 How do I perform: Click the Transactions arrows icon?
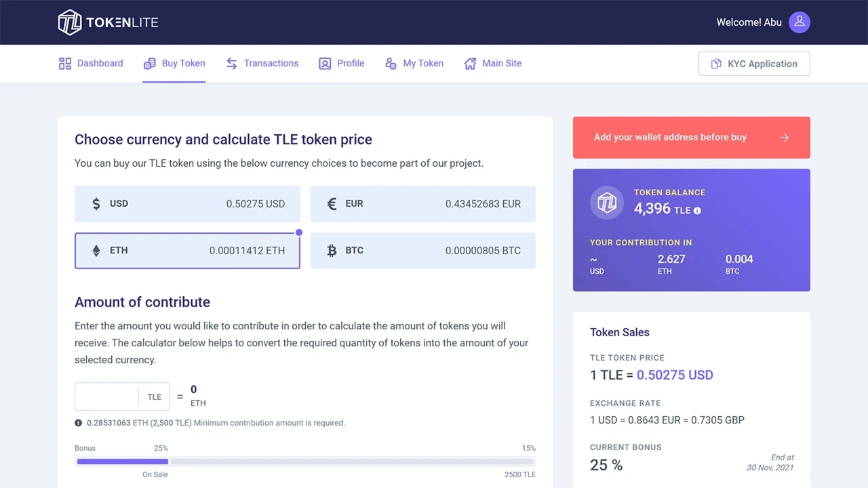(231, 64)
